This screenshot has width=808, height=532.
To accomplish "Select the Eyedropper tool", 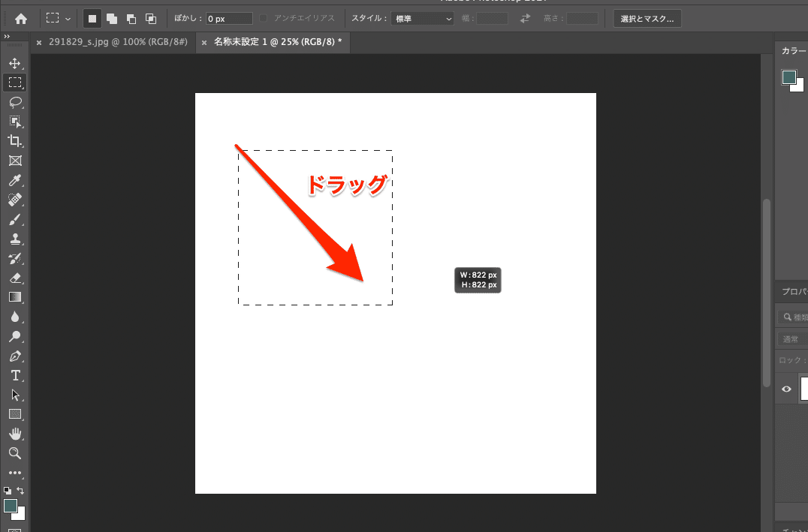I will coord(15,180).
